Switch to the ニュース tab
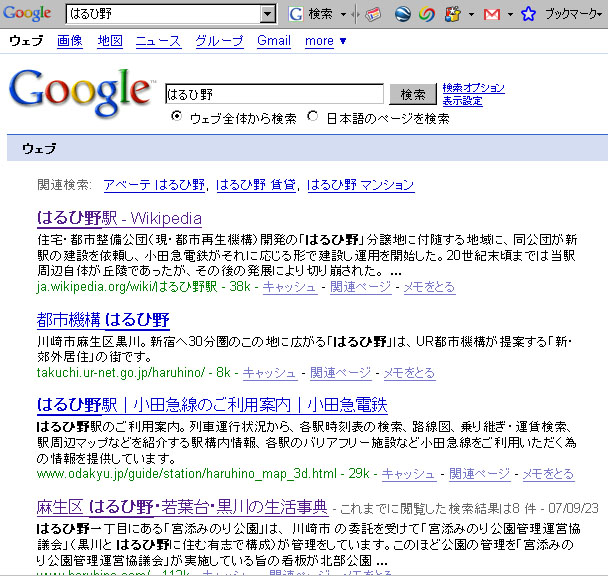 (158, 41)
